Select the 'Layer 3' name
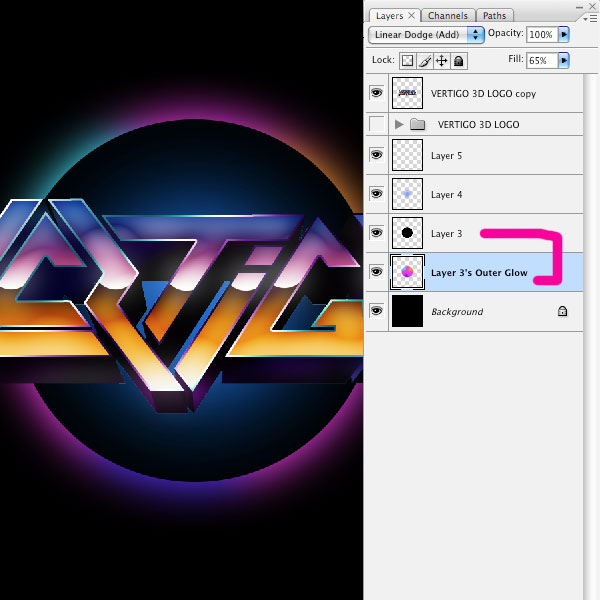Viewport: 600px width, 600px height. point(446,234)
